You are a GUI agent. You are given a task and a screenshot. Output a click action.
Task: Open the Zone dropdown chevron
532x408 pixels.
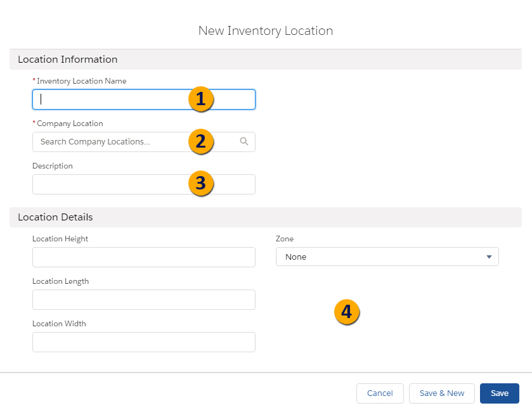click(488, 257)
